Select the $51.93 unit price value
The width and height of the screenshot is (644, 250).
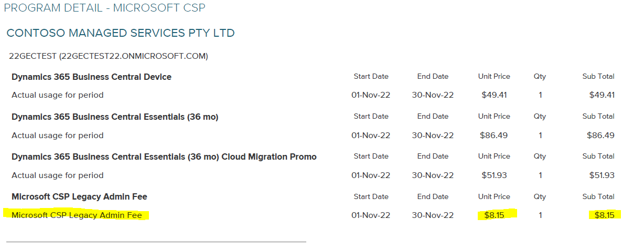coord(494,175)
